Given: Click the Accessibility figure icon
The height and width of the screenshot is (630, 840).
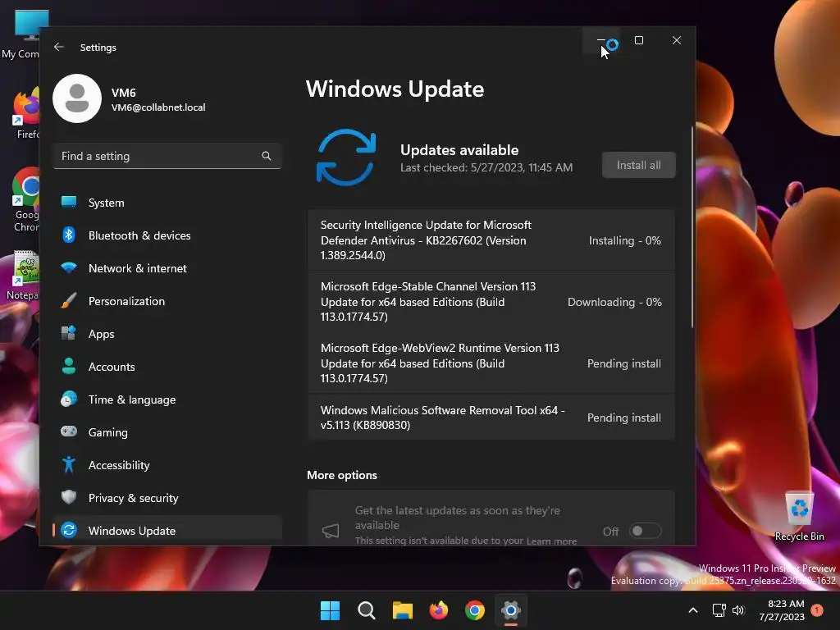Looking at the screenshot, I should point(69,464).
